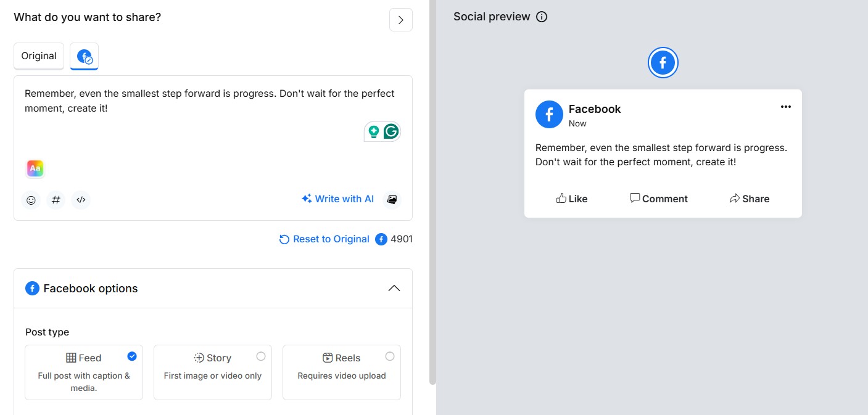Click Reset to Original link
The height and width of the screenshot is (415, 868).
324,239
